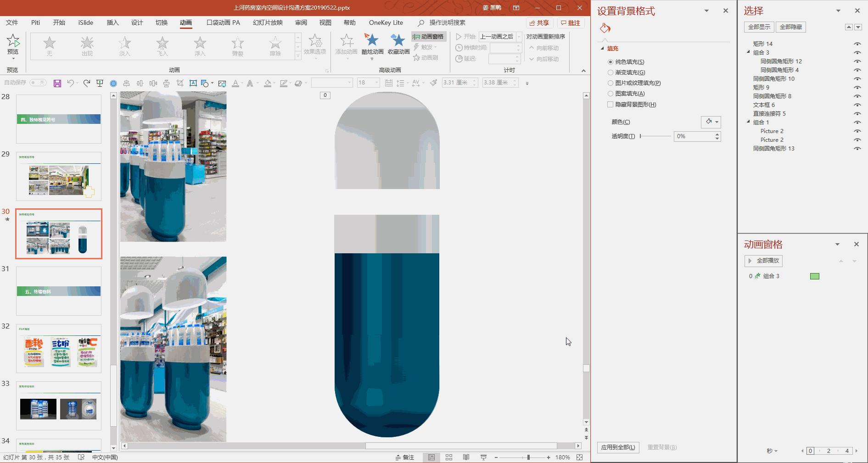This screenshot has width=868, height=463.
Task: Click the 共享 share button
Action: point(539,23)
